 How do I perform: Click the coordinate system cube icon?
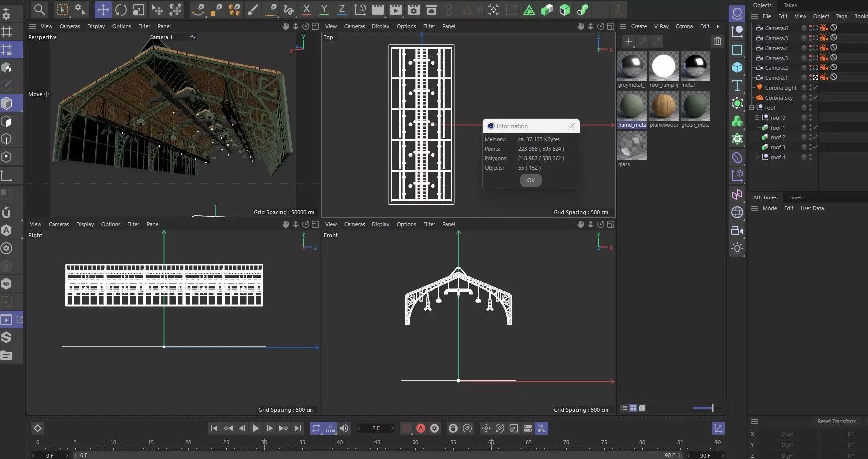[x=361, y=9]
